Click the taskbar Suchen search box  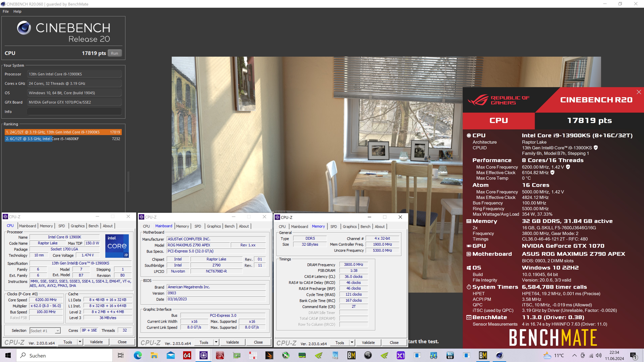(x=65, y=355)
